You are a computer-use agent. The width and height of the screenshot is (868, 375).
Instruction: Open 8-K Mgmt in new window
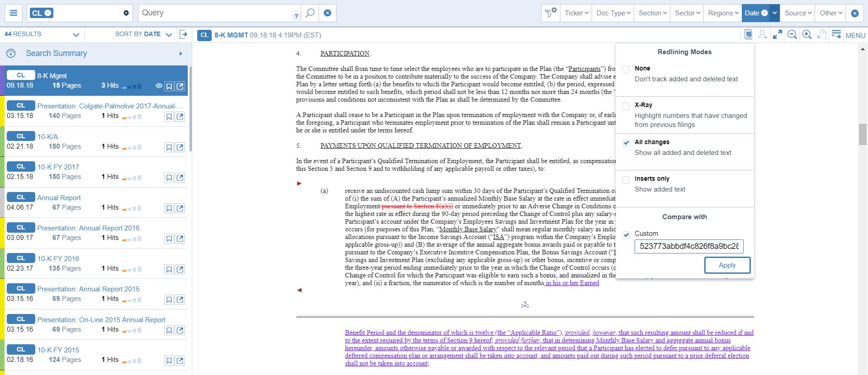180,86
